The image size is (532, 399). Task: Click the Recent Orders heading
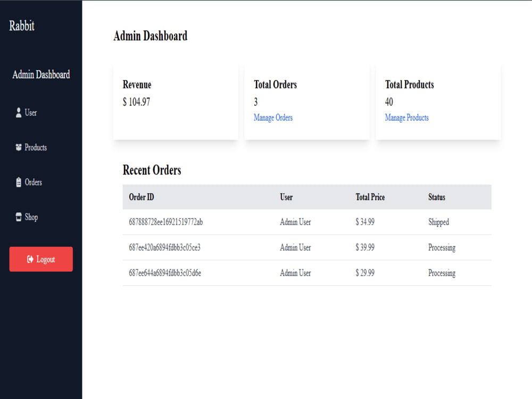[x=152, y=170]
